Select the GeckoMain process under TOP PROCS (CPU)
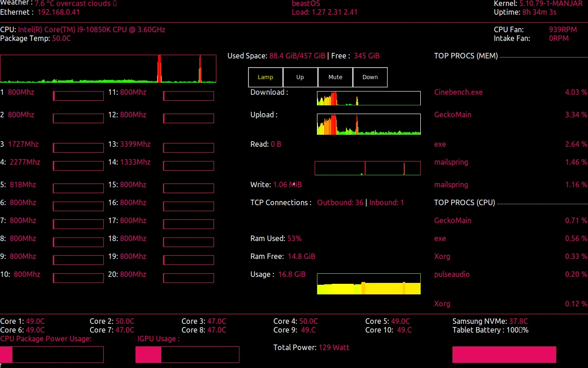 (452, 220)
